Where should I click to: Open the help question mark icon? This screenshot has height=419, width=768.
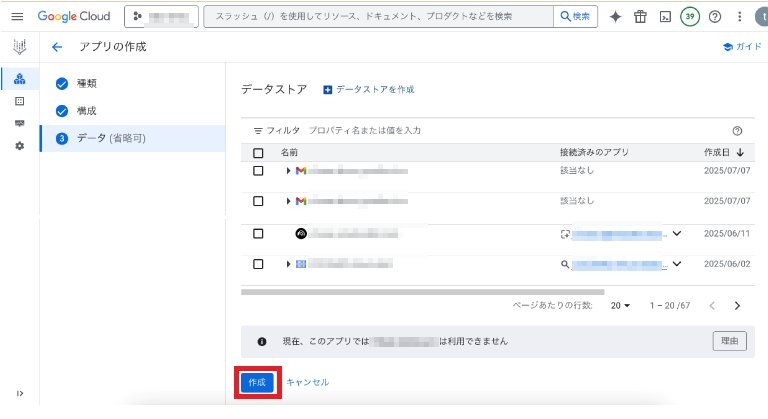(x=714, y=17)
